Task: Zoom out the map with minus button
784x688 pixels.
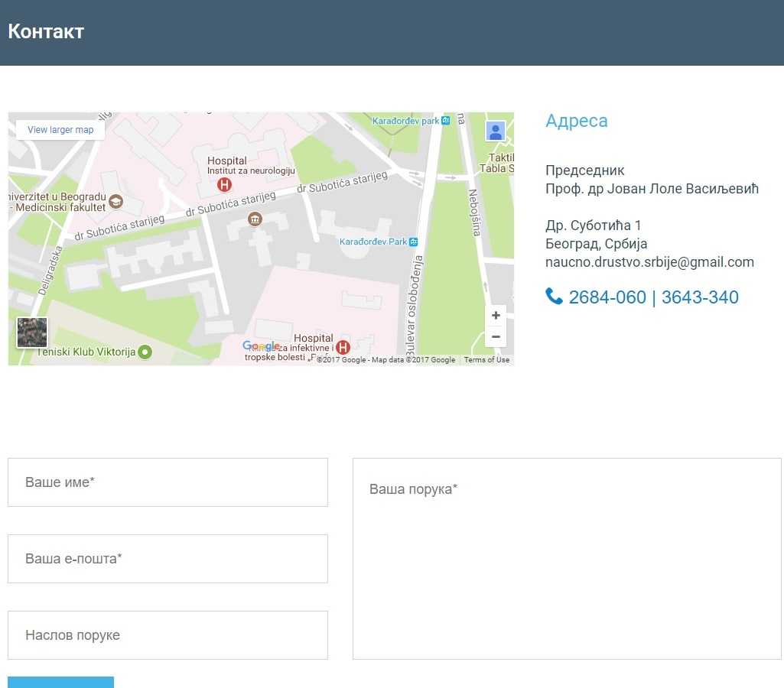Action: 496,337
